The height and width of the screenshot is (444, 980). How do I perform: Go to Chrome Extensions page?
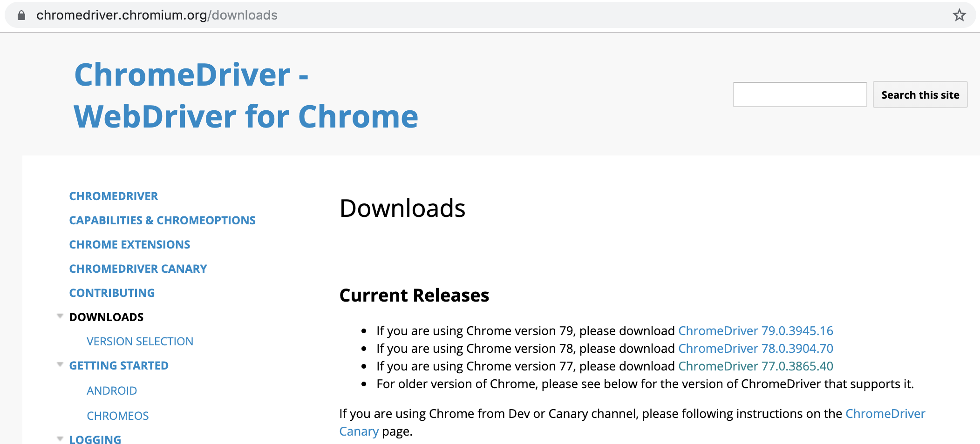129,244
